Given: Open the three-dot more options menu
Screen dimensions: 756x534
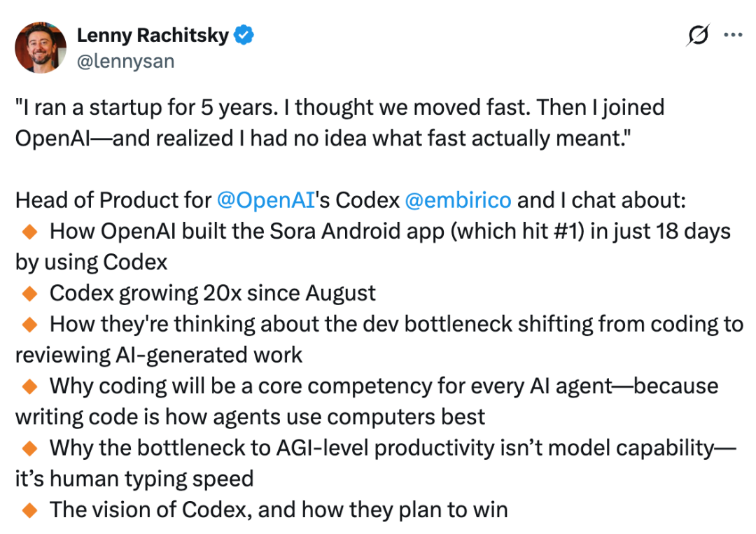Looking at the screenshot, I should [733, 35].
